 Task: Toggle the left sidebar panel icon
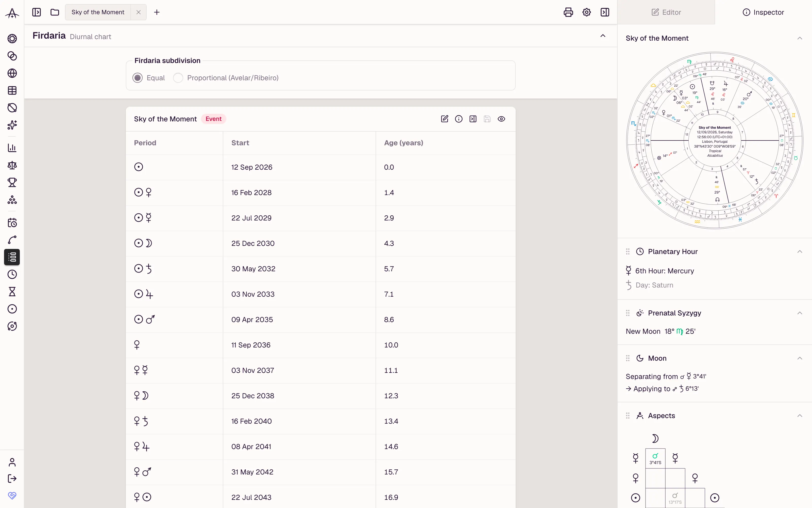click(37, 12)
